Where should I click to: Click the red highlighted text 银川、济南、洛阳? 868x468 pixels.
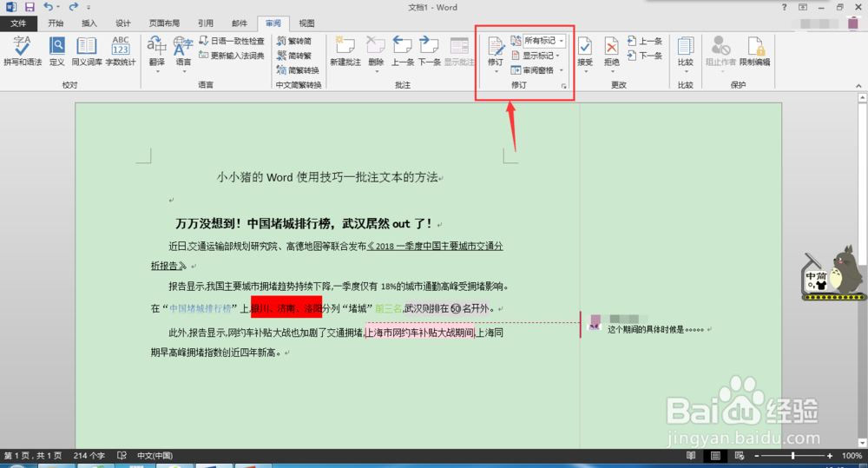286,307
